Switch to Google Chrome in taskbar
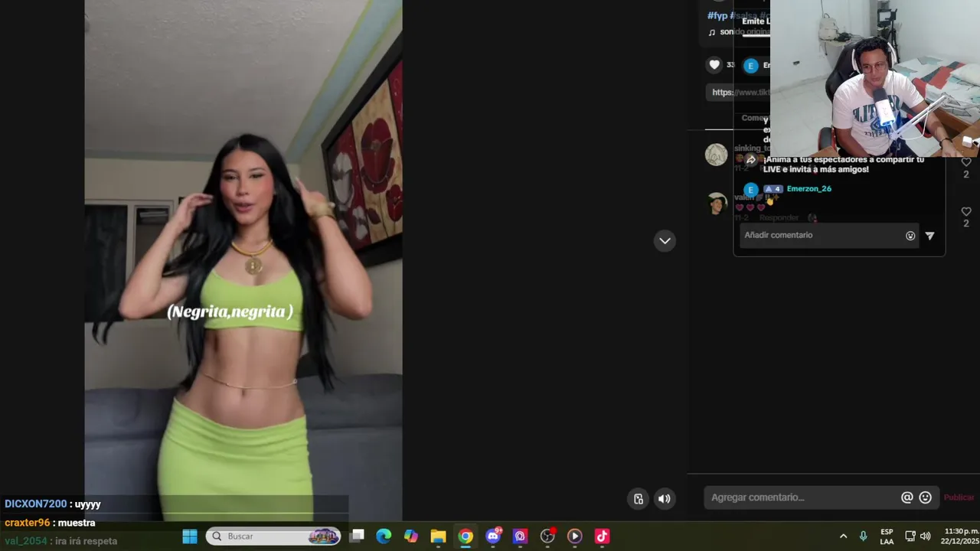The height and width of the screenshot is (551, 980). pos(465,536)
